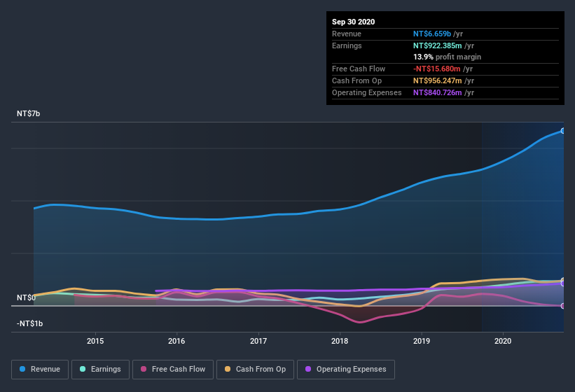575x392 pixels.
Task: Click the NT$922.385m earnings value in tooltip
Action: 438,45
